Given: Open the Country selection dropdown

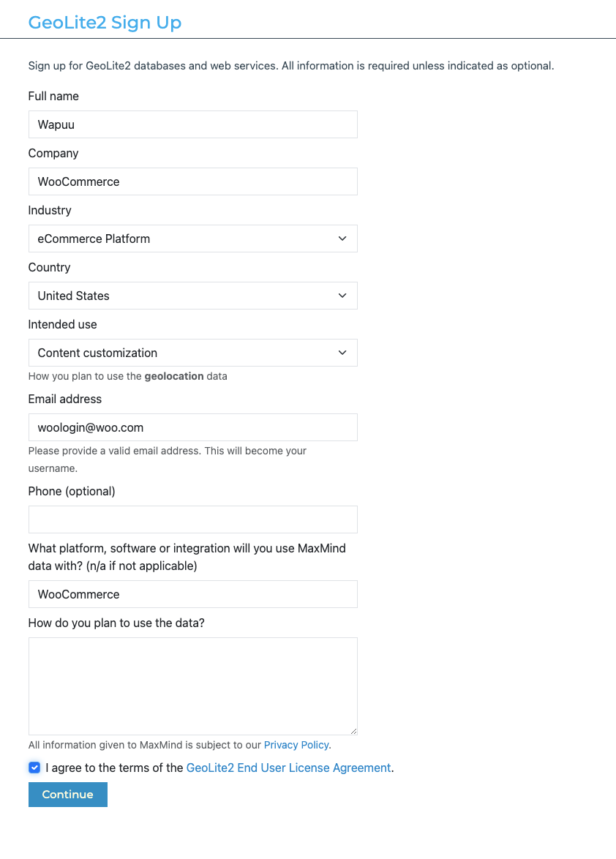Looking at the screenshot, I should click(192, 296).
